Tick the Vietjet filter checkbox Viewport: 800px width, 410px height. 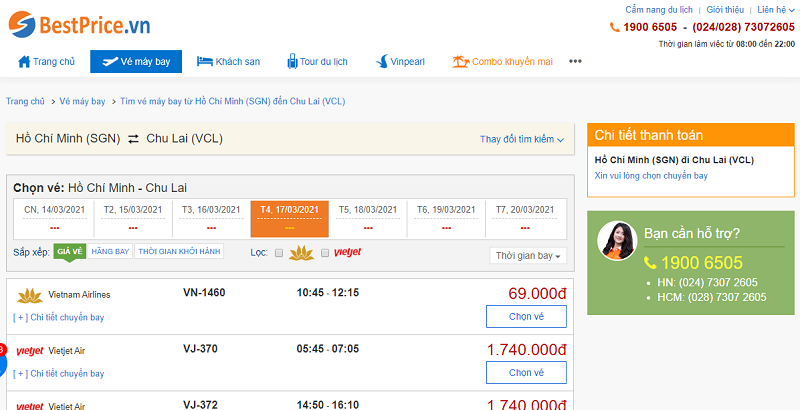tap(324, 252)
